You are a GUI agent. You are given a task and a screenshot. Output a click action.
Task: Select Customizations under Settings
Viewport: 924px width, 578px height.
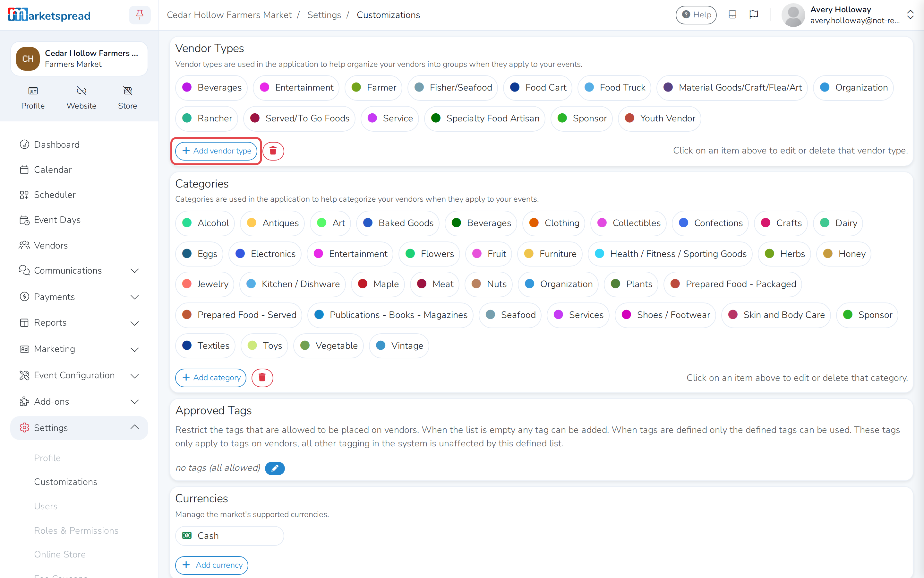(66, 482)
